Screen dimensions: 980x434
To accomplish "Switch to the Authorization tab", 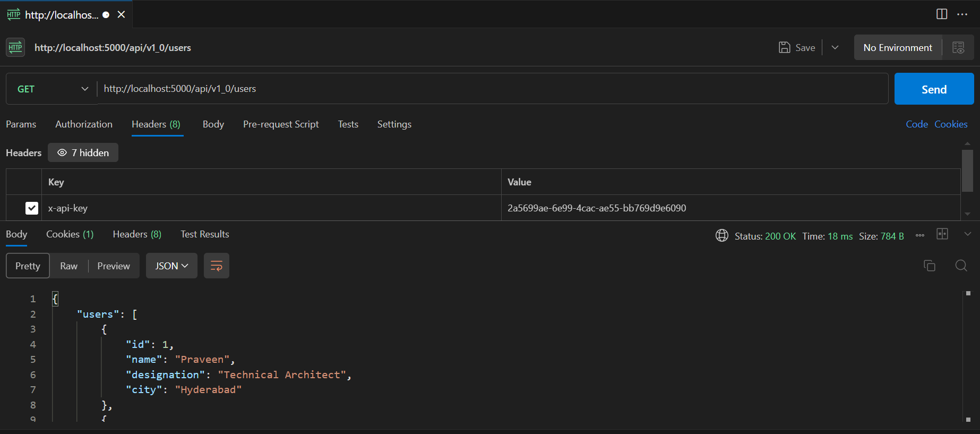I will coord(84,124).
